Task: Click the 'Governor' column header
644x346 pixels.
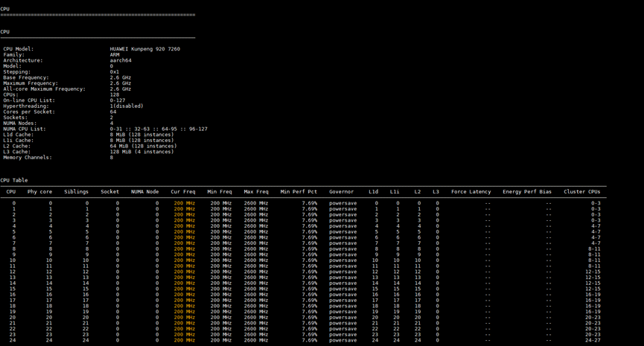Action: coord(342,192)
